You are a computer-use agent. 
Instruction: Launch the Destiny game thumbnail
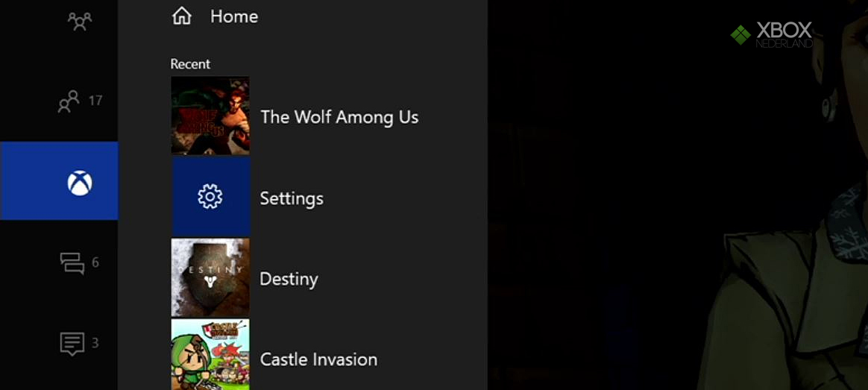[210, 277]
